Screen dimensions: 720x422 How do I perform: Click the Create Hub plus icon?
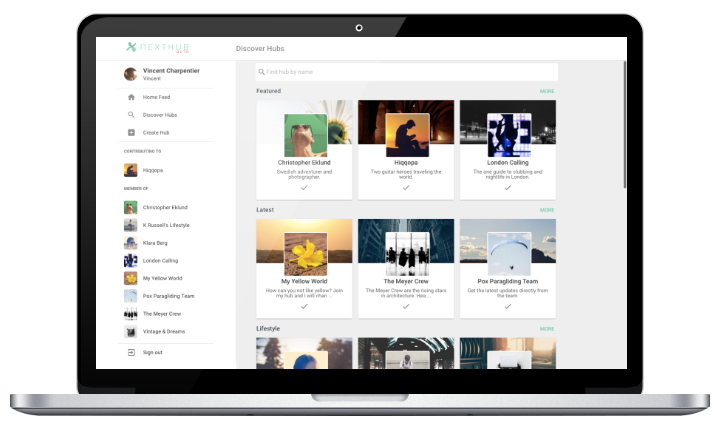(131, 133)
